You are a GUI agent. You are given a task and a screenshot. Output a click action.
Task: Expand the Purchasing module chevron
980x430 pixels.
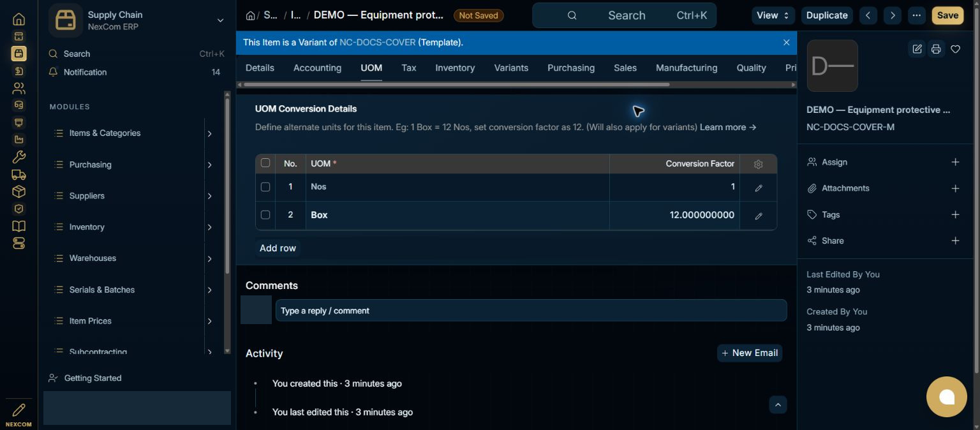(x=209, y=165)
